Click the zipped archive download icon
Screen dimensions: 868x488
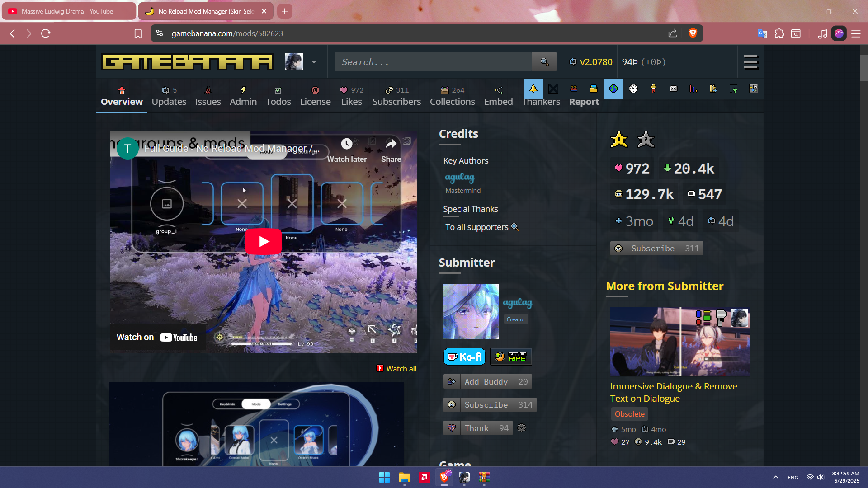pyautogui.click(x=713, y=89)
